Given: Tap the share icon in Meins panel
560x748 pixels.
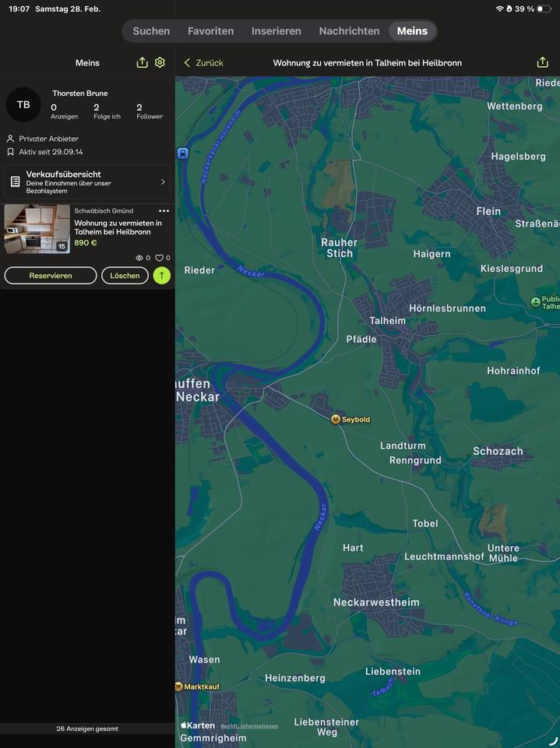Looking at the screenshot, I should point(142,62).
